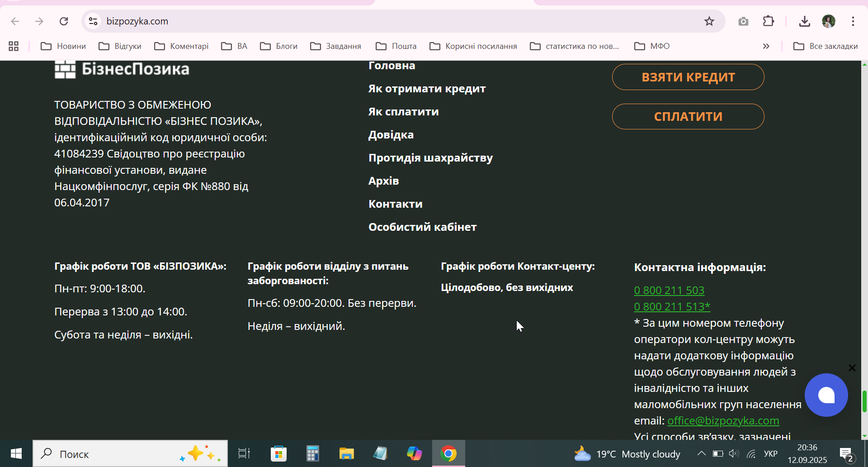The width and height of the screenshot is (868, 467).
Task: Open site information icon in address bar
Action: click(93, 21)
